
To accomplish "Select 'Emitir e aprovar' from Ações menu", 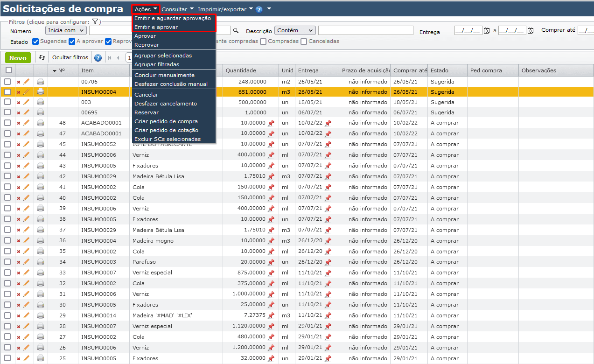I will coord(156,27).
